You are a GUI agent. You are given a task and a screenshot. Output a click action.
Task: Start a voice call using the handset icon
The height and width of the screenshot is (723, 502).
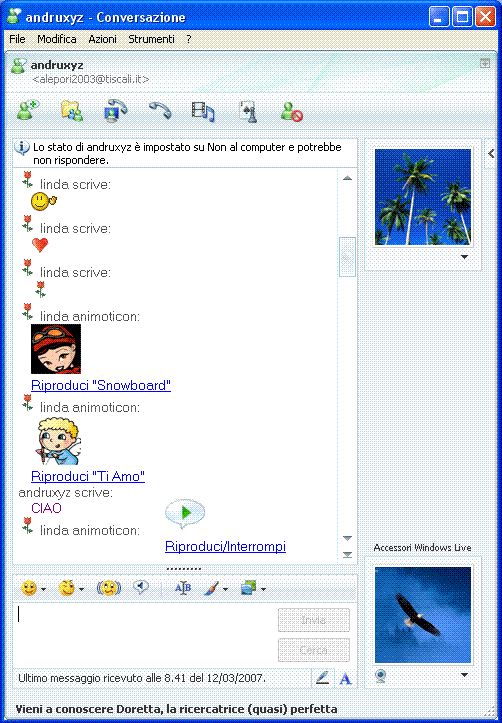point(160,111)
